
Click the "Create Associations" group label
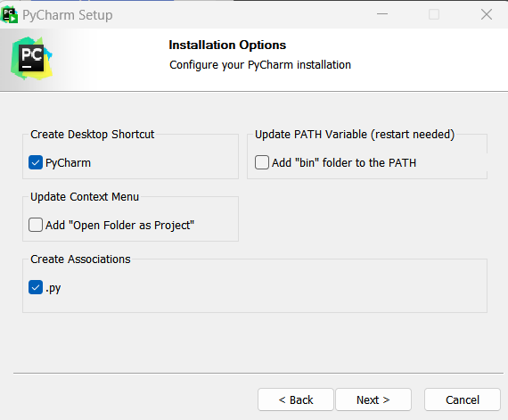pos(80,259)
